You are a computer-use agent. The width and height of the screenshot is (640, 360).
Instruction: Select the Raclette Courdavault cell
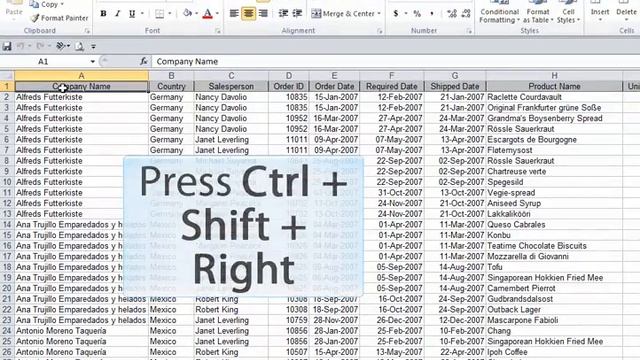tap(554, 97)
